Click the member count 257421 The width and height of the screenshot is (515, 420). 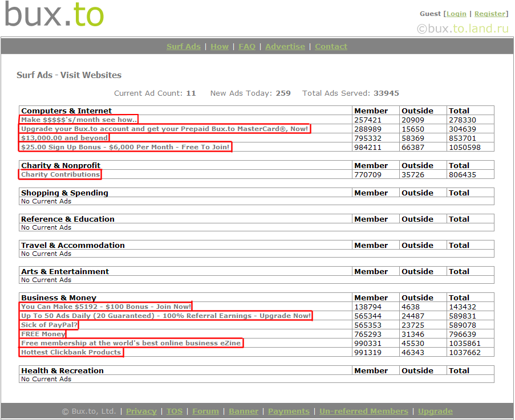(367, 120)
